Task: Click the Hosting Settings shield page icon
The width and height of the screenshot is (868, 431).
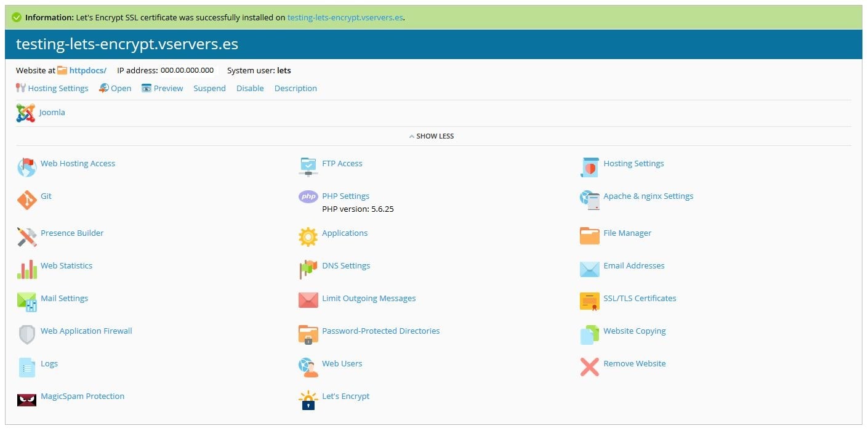Action: [590, 167]
